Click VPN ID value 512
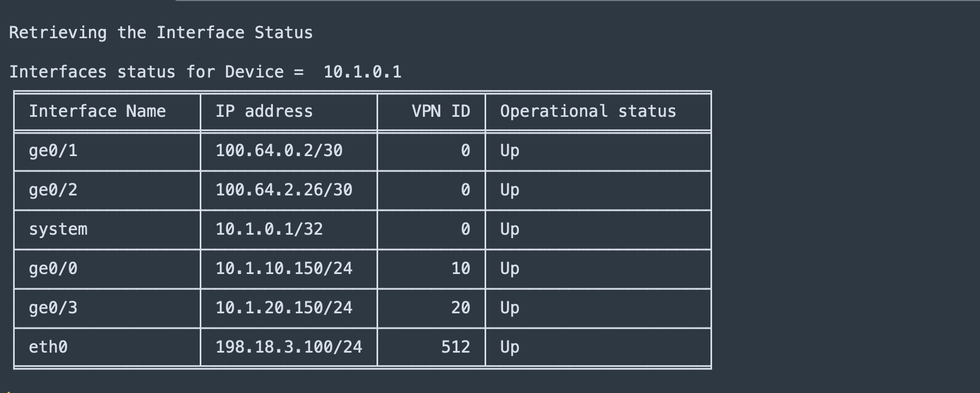 click(456, 347)
